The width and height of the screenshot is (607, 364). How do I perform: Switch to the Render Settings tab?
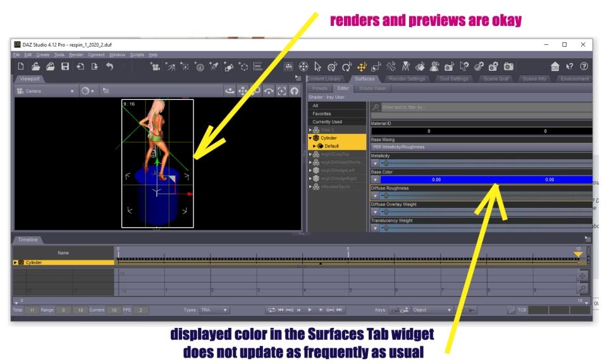407,79
